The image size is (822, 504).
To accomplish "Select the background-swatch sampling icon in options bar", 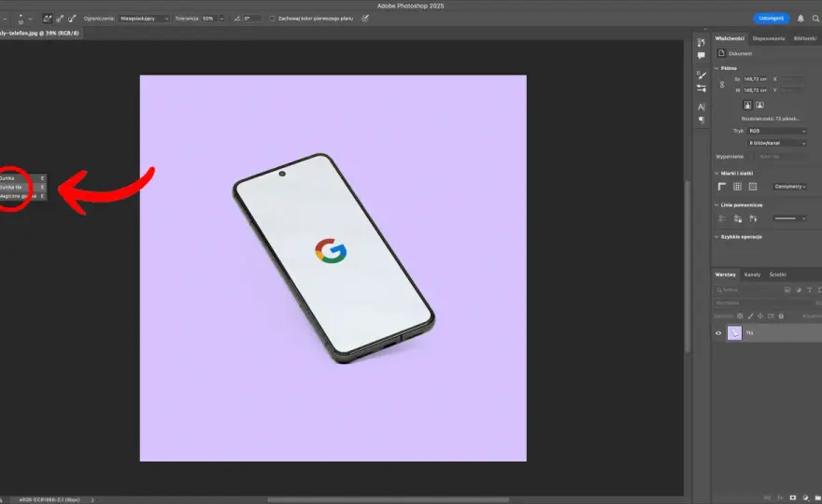I will [x=72, y=19].
